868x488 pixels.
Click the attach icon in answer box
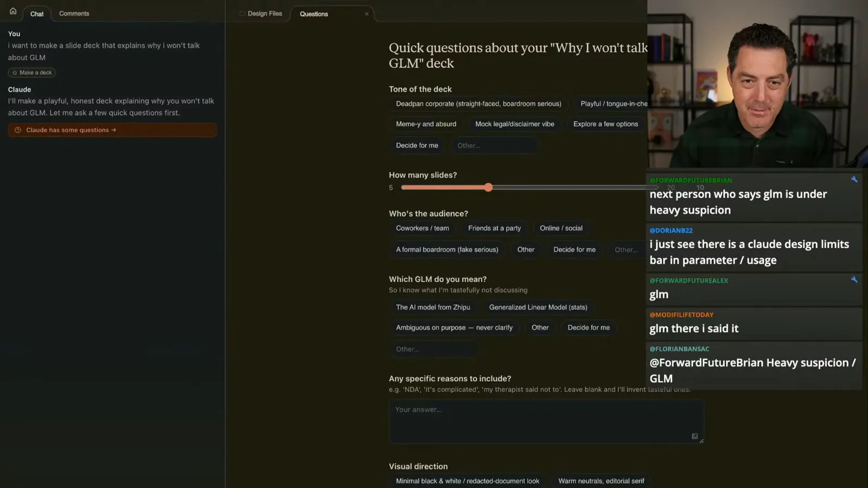pyautogui.click(x=695, y=436)
